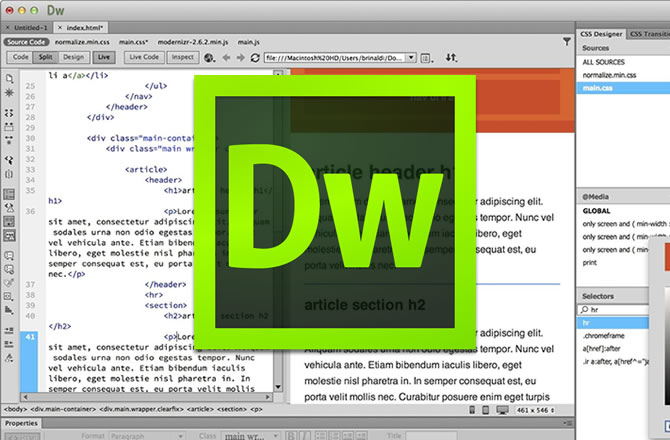Select ALL SOURCES in CSS Designer
670x440 pixels.
tap(603, 62)
